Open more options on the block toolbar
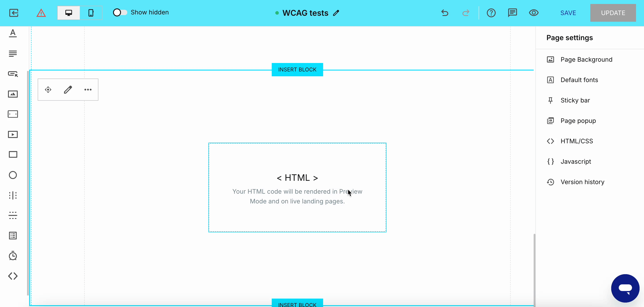Image resolution: width=644 pixels, height=307 pixels. click(88, 90)
